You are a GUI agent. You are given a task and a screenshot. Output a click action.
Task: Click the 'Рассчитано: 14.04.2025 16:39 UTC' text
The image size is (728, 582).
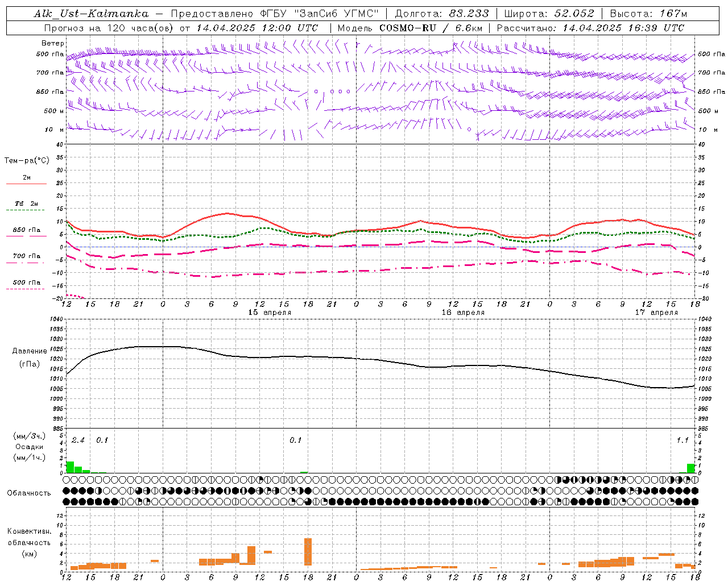(x=590, y=28)
